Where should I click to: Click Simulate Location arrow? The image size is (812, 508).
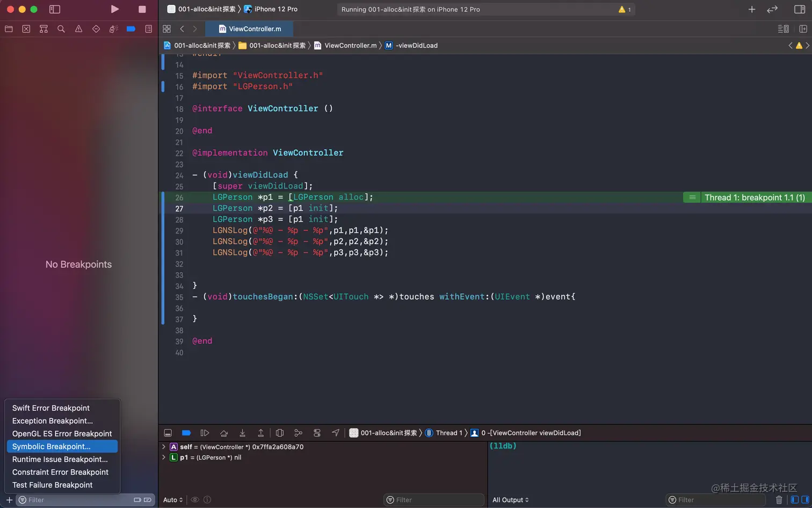click(336, 433)
